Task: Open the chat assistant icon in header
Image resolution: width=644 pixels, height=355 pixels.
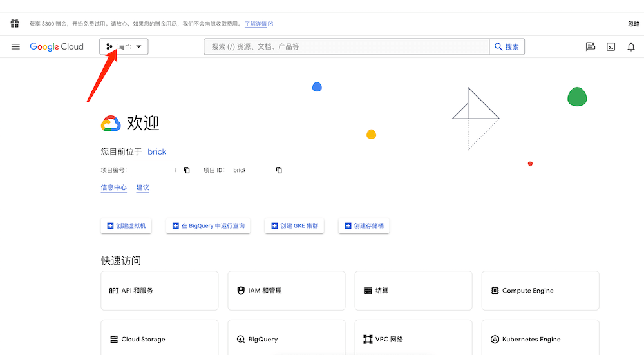Action: point(590,46)
